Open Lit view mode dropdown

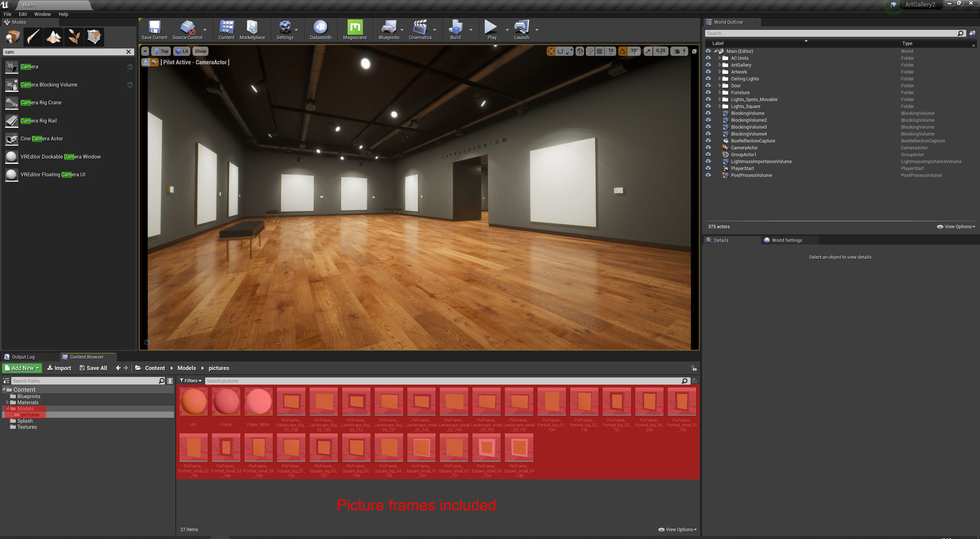182,51
